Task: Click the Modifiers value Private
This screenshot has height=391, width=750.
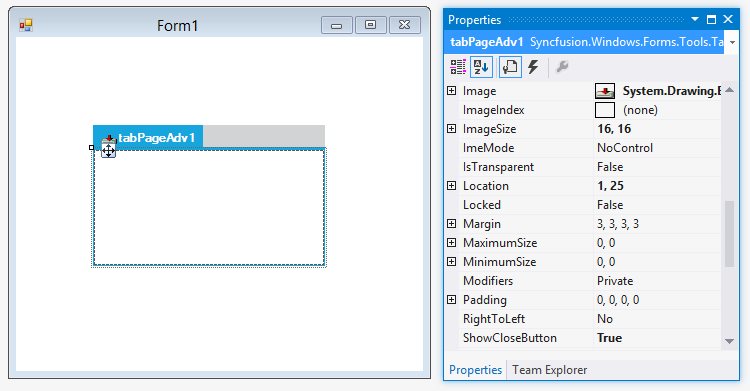Action: click(615, 281)
